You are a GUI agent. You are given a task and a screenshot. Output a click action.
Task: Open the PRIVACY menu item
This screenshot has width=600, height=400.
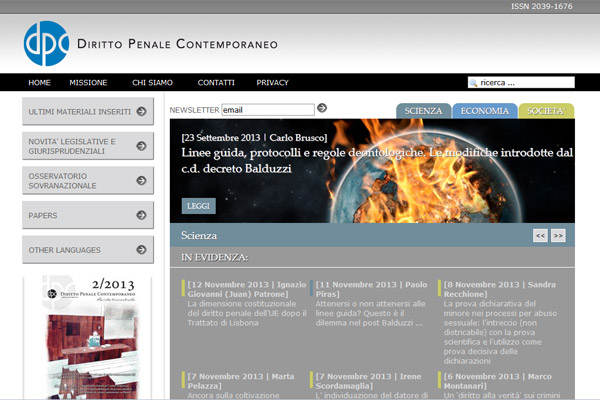click(x=272, y=83)
